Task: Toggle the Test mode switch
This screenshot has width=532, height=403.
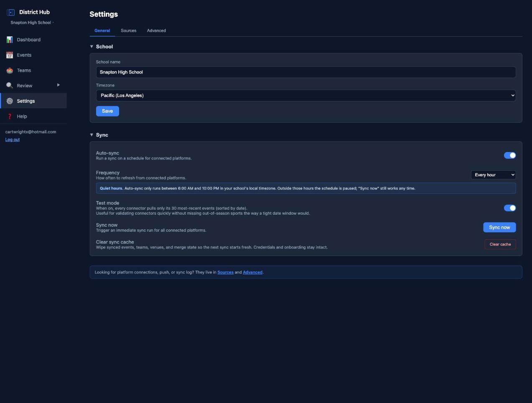Action: 510,208
